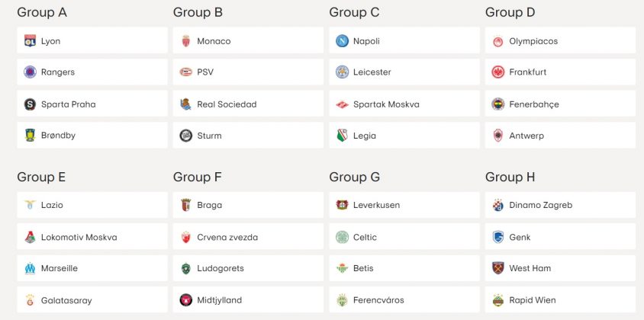
Task: Select the Ferencváros team row
Action: tap(404, 300)
